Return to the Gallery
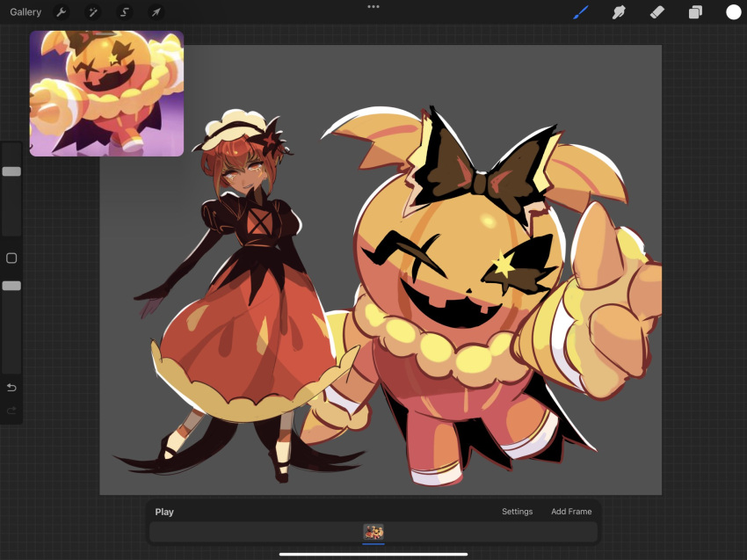The image size is (747, 560). 25,12
